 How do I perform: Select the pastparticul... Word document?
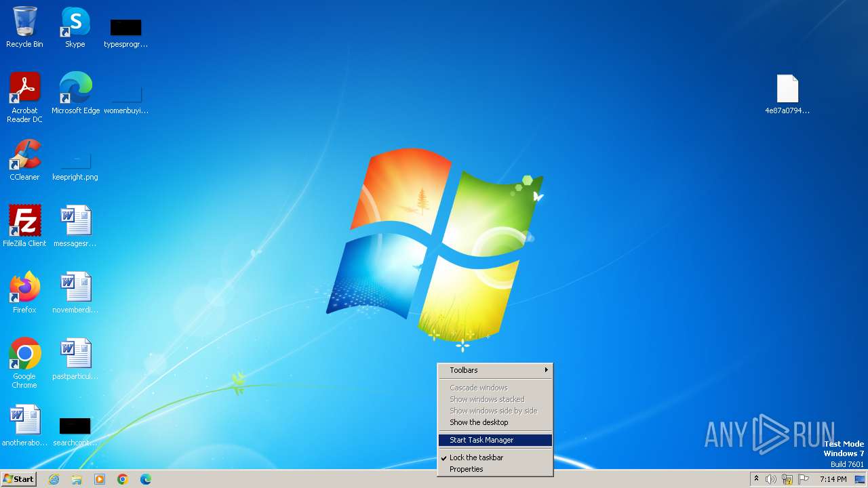[x=75, y=359]
